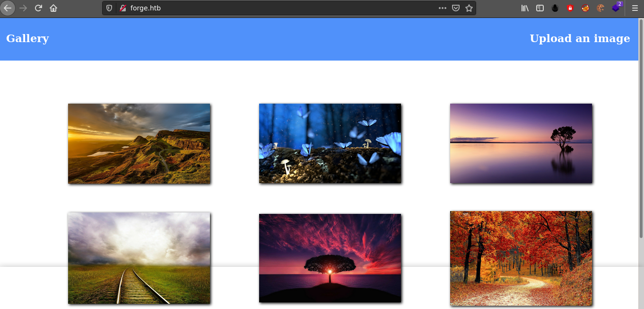Bookmark this page with the star
Image resolution: width=644 pixels, height=309 pixels.
(469, 8)
